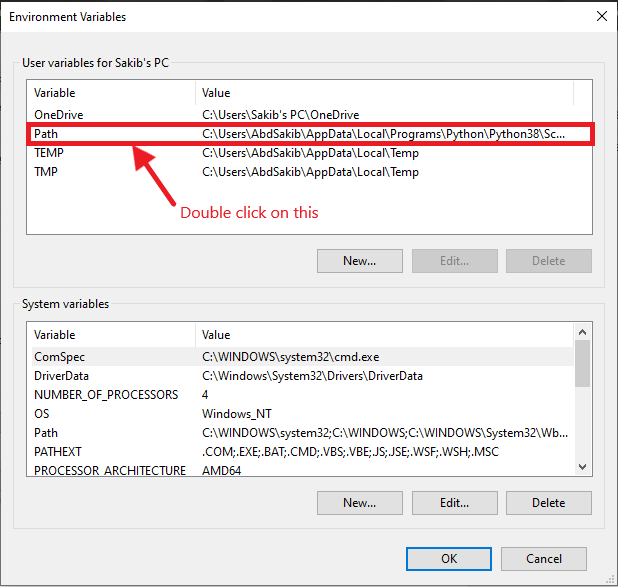The width and height of the screenshot is (618, 587).
Task: Click New under user variables
Action: click(359, 261)
